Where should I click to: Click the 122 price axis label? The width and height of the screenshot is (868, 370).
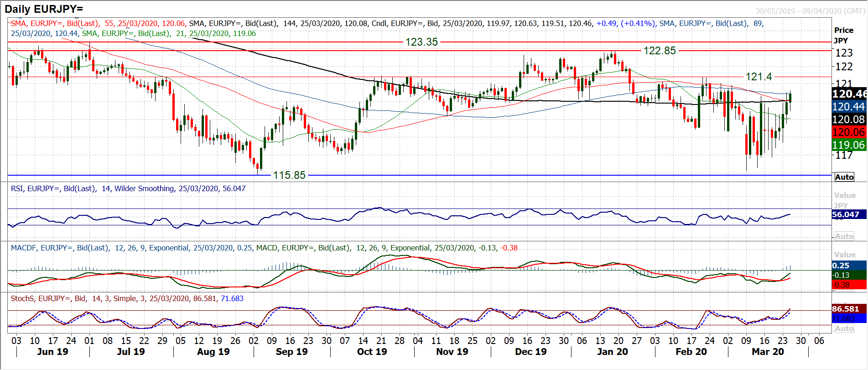(x=843, y=67)
